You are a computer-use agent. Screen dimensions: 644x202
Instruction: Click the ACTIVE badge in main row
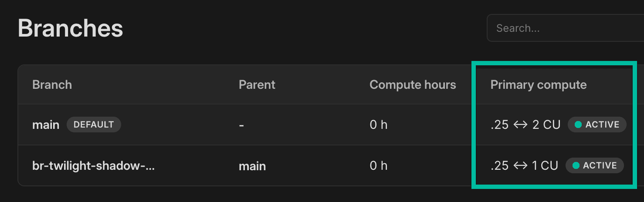[597, 125]
